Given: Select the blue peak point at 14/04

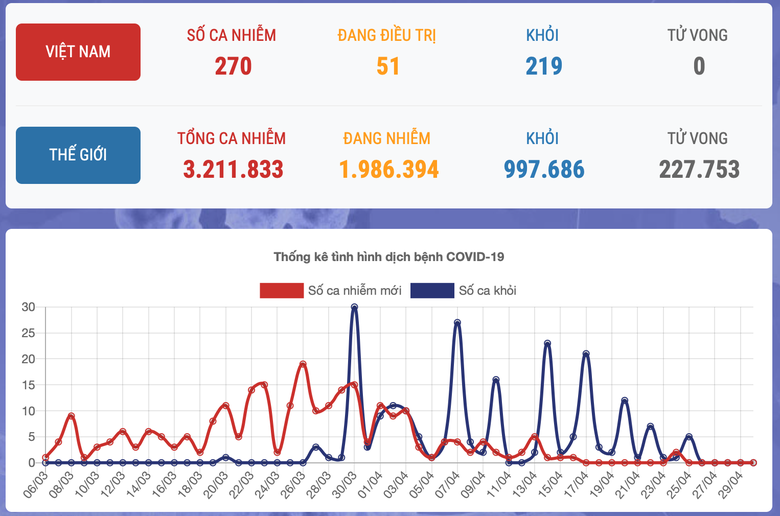Looking at the screenshot, I should (547, 343).
